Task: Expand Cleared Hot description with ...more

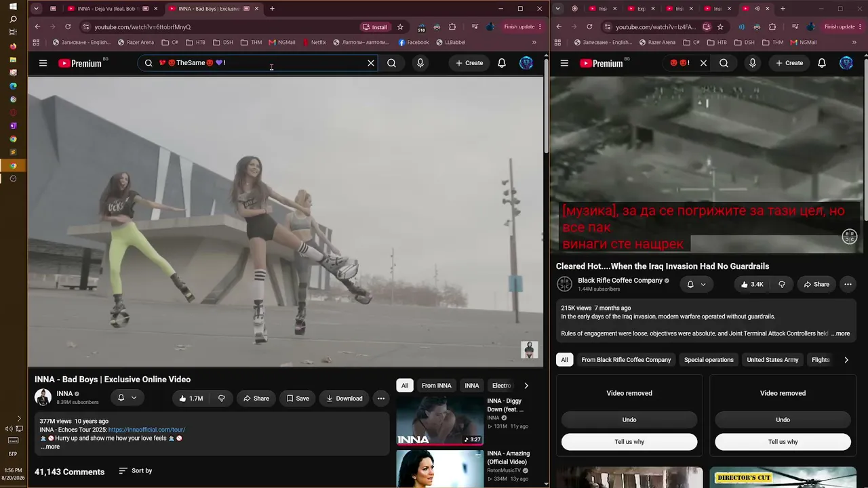Action: [840, 333]
